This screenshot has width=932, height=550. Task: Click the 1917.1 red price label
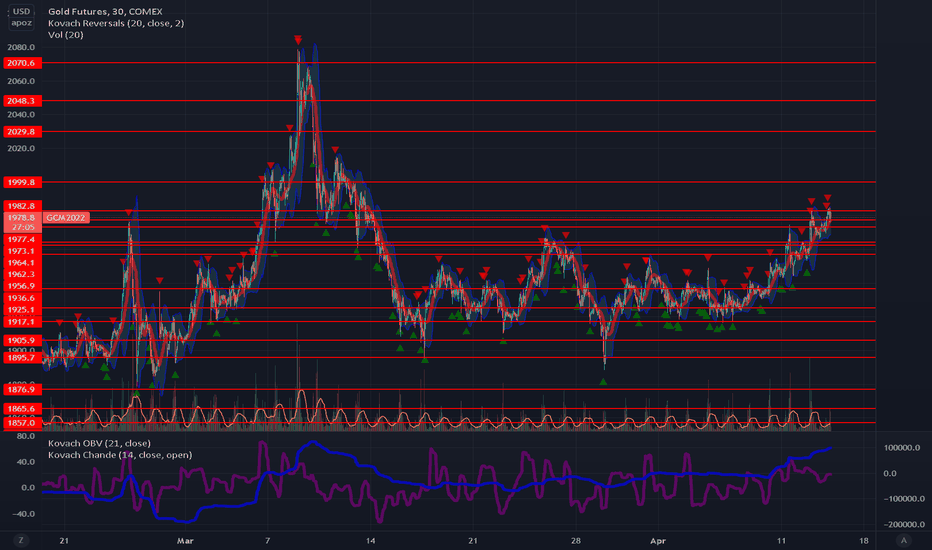point(21,322)
